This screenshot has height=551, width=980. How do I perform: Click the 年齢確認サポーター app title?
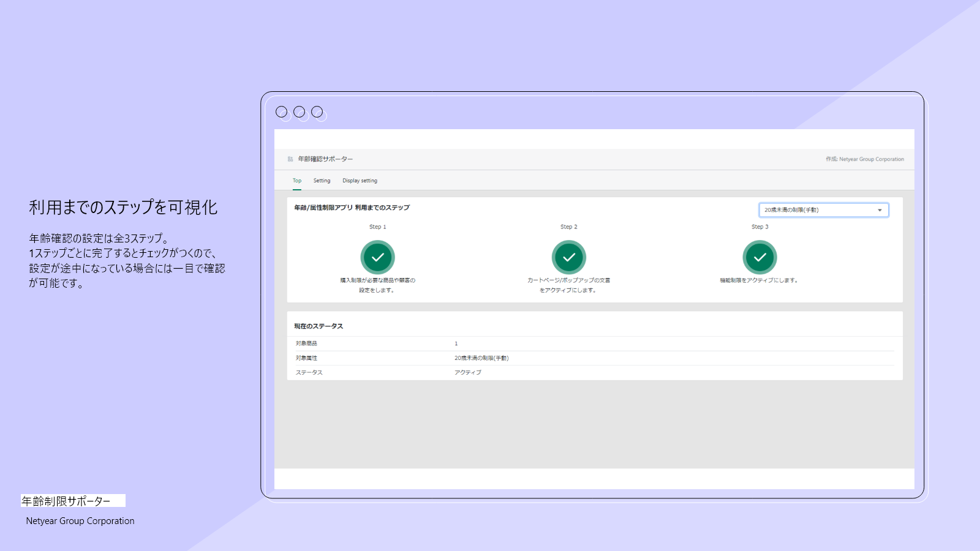click(325, 159)
